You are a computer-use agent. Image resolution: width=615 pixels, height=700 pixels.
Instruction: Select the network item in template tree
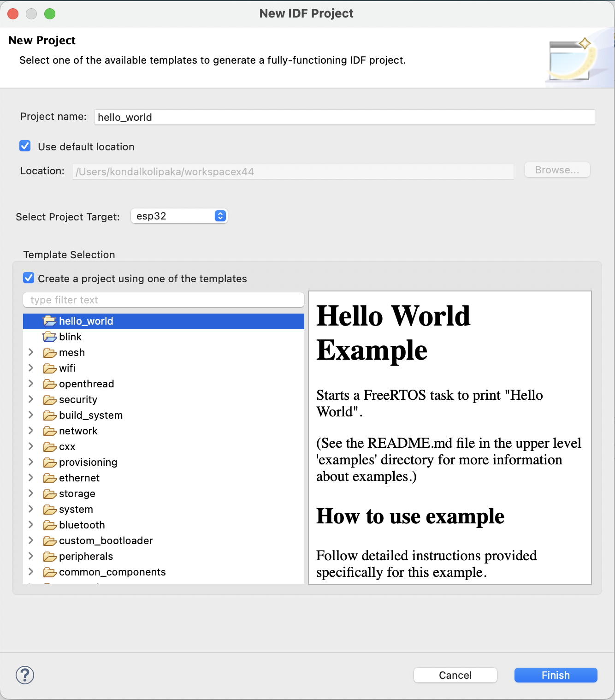pyautogui.click(x=78, y=431)
